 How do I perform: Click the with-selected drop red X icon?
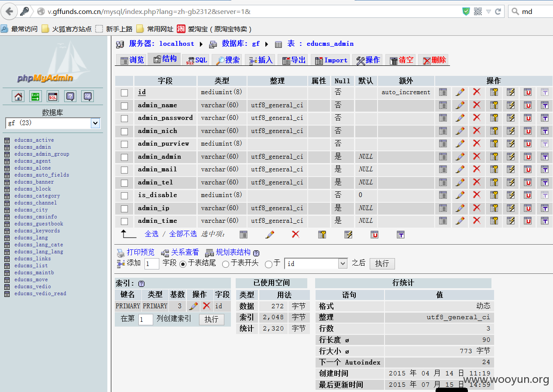[x=295, y=235]
